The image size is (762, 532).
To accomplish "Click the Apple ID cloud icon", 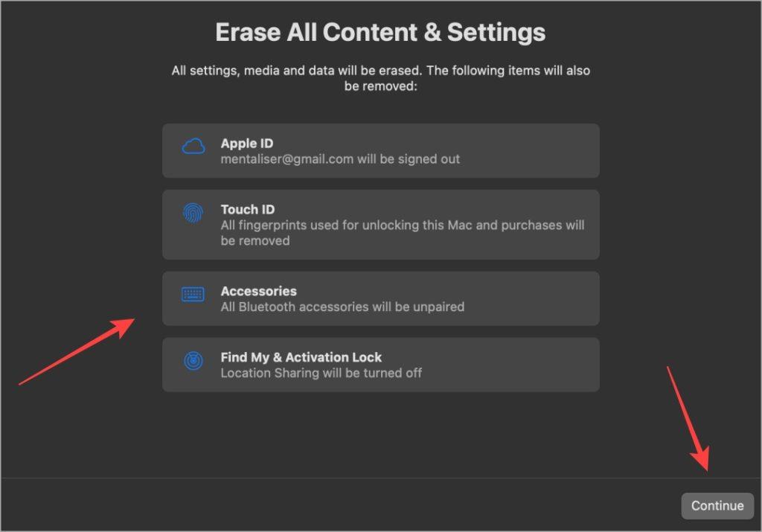I will tap(193, 147).
